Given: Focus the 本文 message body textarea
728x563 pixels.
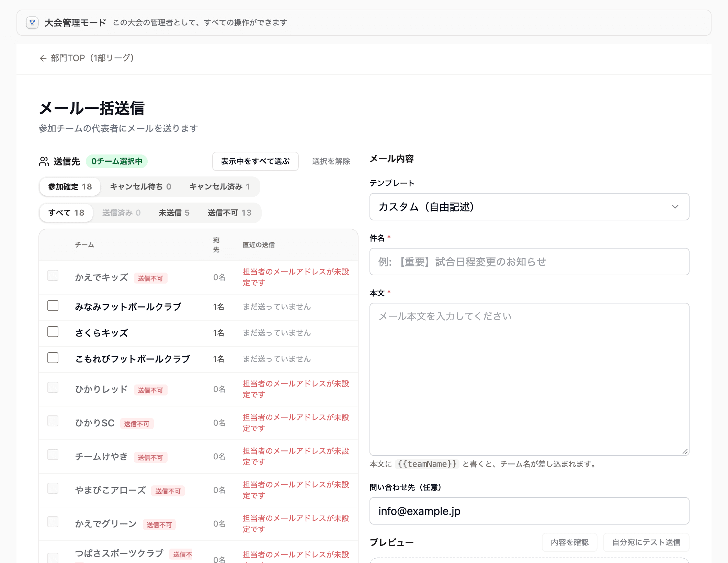Looking at the screenshot, I should 529,379.
